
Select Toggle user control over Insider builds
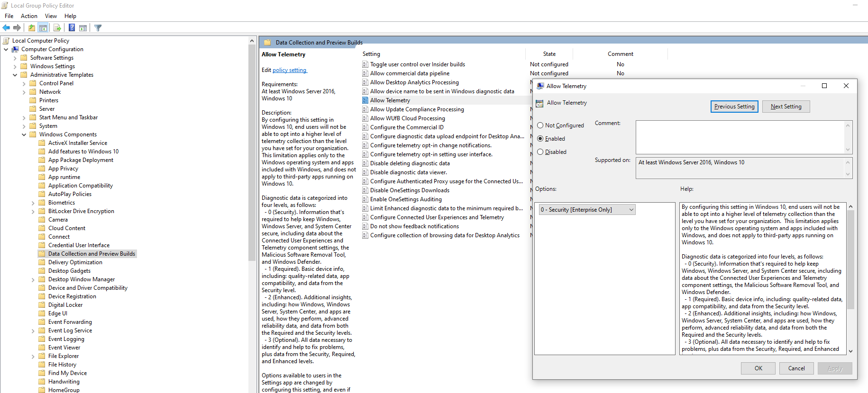point(418,64)
